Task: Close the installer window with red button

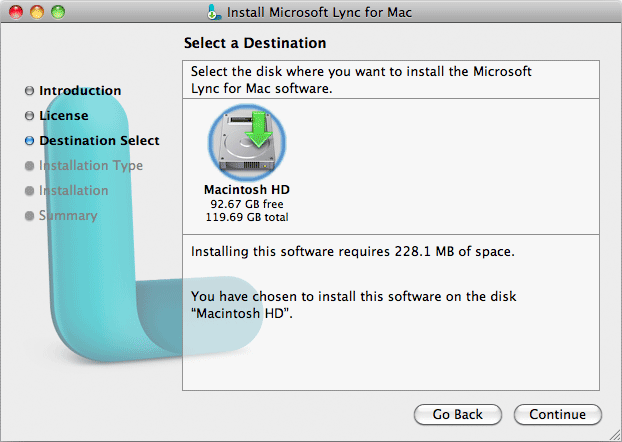Action: [16, 12]
